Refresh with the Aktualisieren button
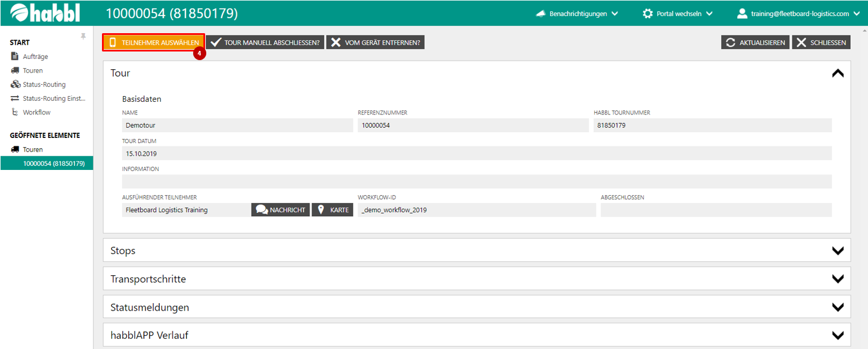Image resolution: width=868 pixels, height=349 pixels. pos(755,42)
